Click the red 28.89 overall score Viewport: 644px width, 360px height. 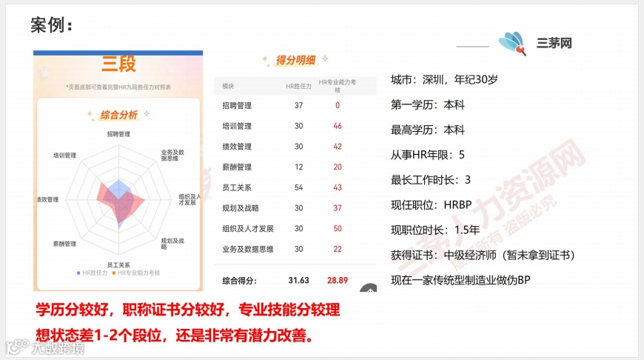tap(338, 280)
